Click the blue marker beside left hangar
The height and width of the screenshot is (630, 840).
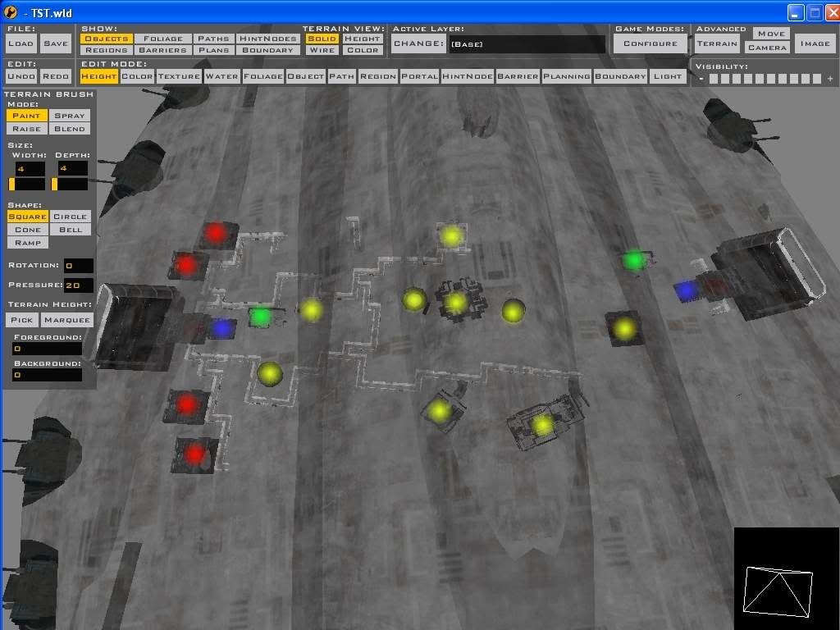(222, 328)
